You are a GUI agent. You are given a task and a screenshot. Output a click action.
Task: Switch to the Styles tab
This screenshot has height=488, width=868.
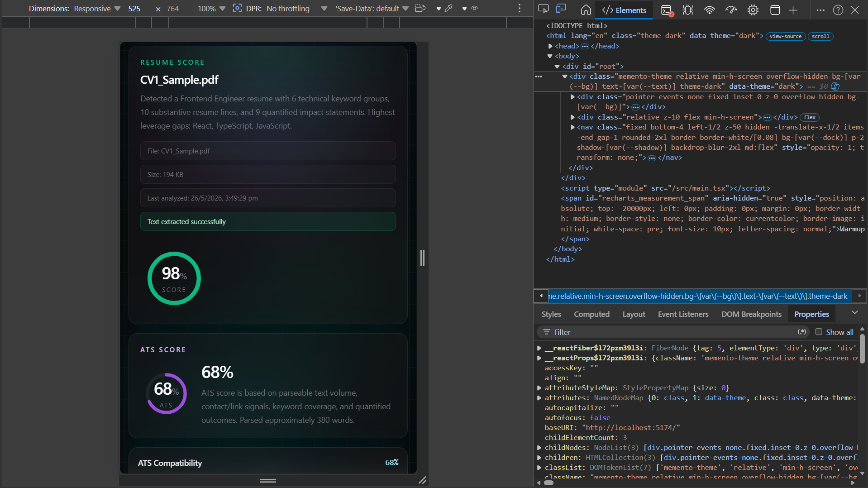pyautogui.click(x=551, y=314)
